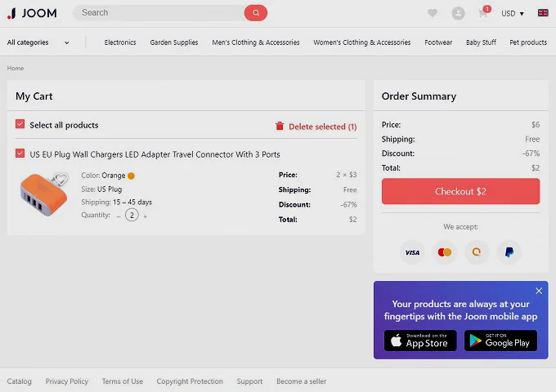Open favorites heart icon in header
This screenshot has width=556, height=392.
point(433,13)
